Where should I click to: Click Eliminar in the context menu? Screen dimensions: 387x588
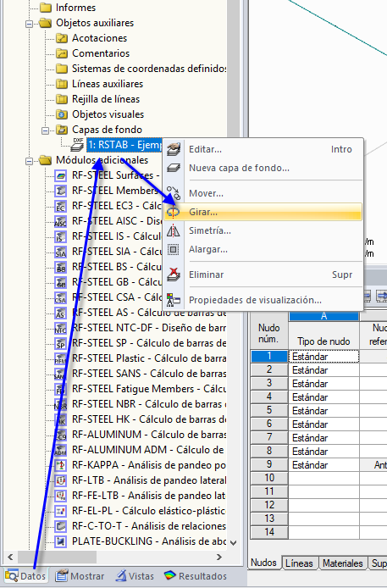tap(263, 275)
